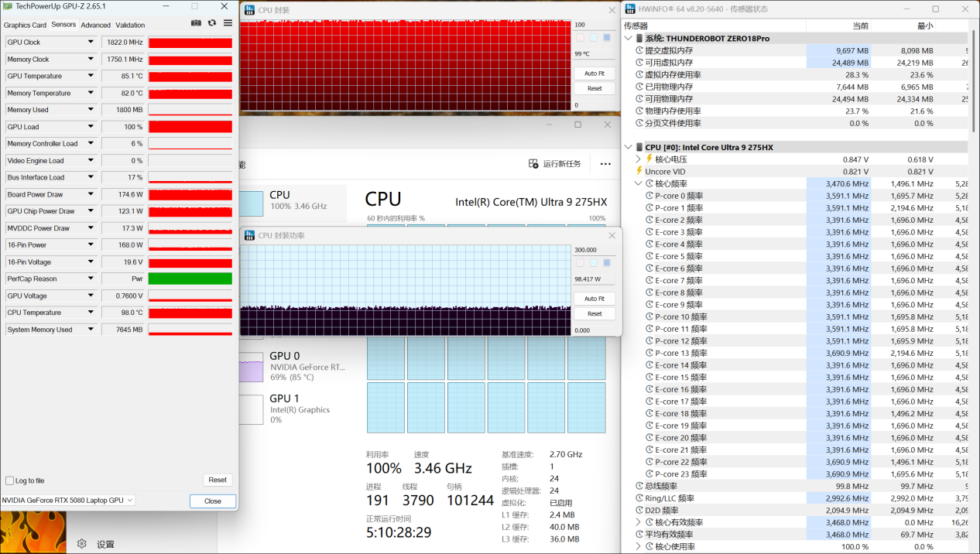Switch to the Graphics Card tab
This screenshot has height=554, width=980.
point(25,25)
